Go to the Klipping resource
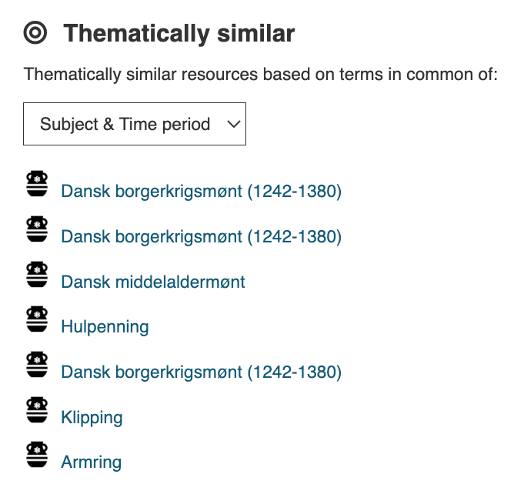The image size is (514, 492). [x=92, y=418]
